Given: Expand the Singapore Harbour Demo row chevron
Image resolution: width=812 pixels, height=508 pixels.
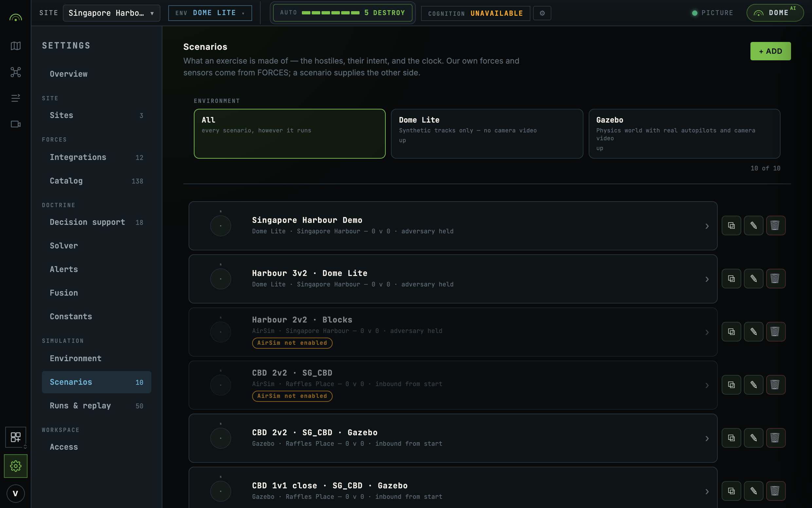Looking at the screenshot, I should [x=707, y=226].
